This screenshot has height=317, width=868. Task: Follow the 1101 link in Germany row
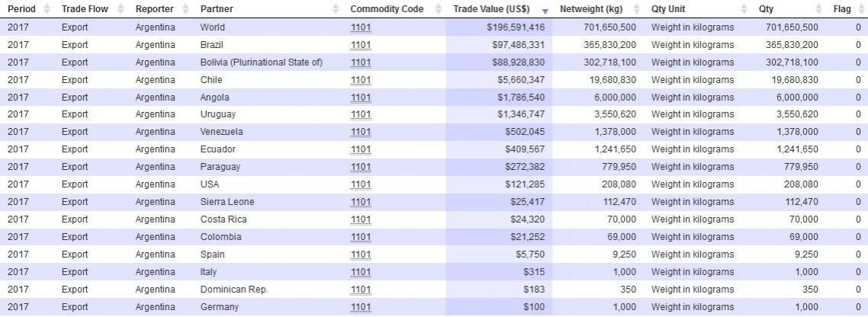360,307
